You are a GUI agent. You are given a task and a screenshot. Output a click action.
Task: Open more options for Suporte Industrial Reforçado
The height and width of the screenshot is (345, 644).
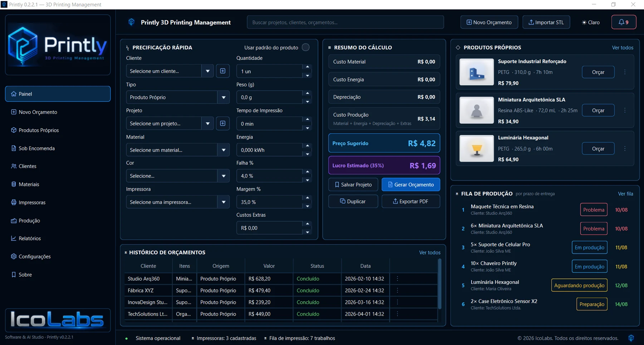pos(625,72)
